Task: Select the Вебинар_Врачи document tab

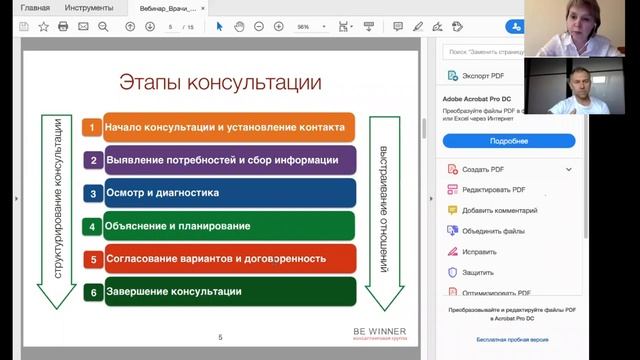Action: [x=168, y=8]
